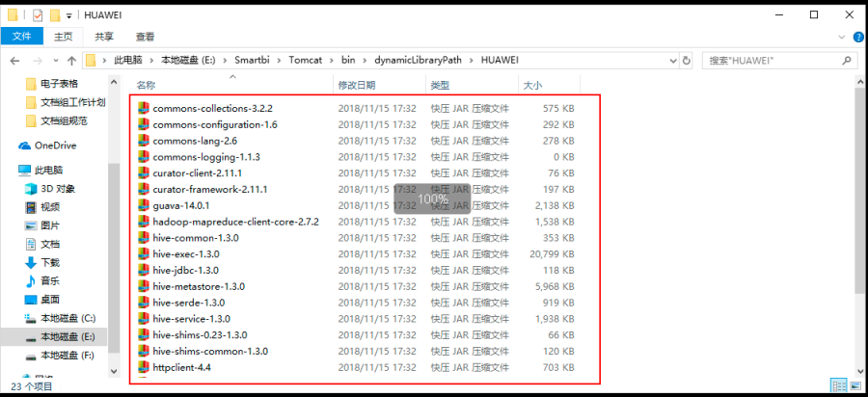Expand breadcrumb arrow after dynamicLibraryPath
868x397 pixels.
tap(473, 61)
